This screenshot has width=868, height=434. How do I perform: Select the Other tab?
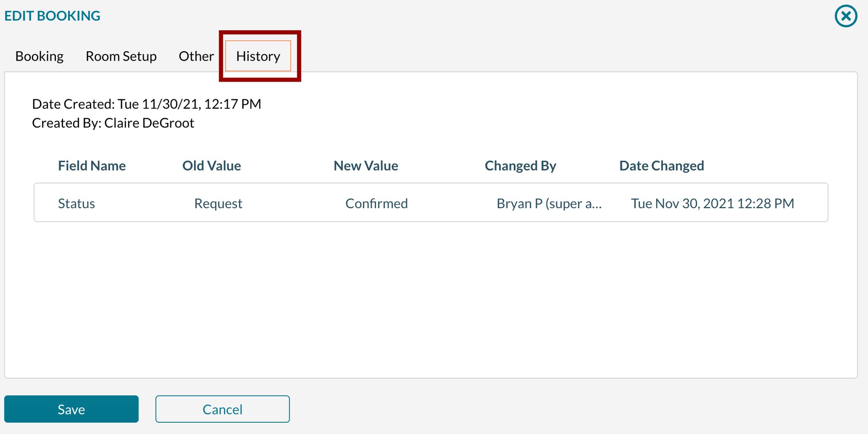pos(196,56)
